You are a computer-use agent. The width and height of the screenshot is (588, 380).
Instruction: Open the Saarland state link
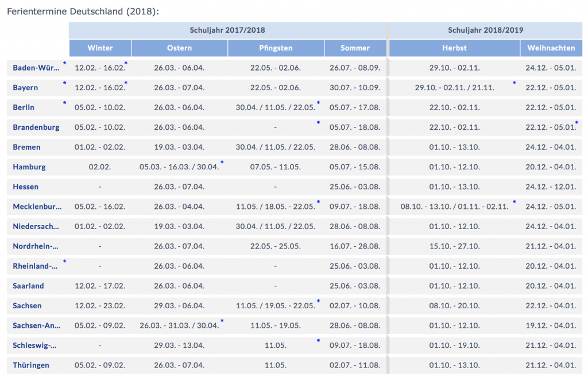[28, 286]
